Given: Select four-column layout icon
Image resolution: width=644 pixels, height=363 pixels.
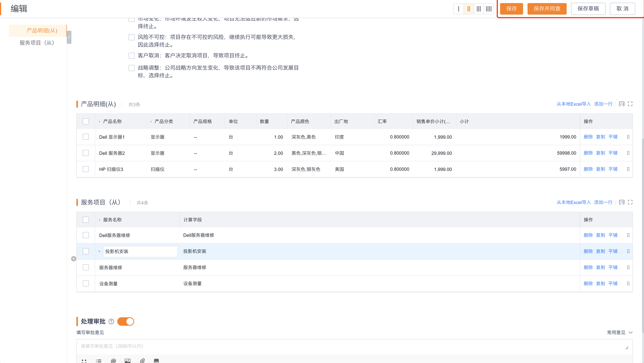Looking at the screenshot, I should [489, 9].
